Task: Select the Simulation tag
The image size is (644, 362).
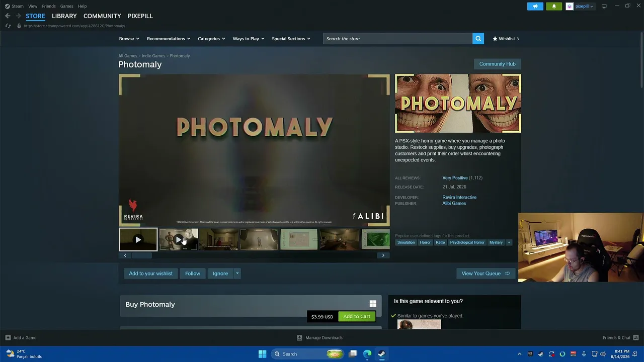Action: pos(406,242)
